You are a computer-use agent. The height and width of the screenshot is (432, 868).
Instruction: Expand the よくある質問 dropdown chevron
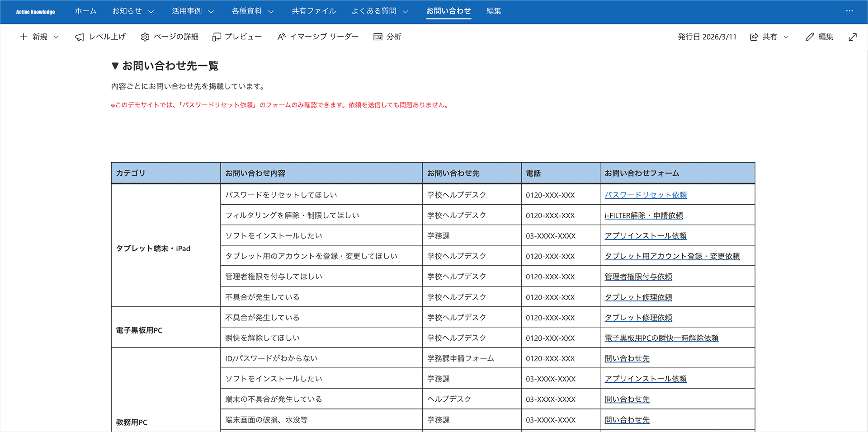click(405, 12)
